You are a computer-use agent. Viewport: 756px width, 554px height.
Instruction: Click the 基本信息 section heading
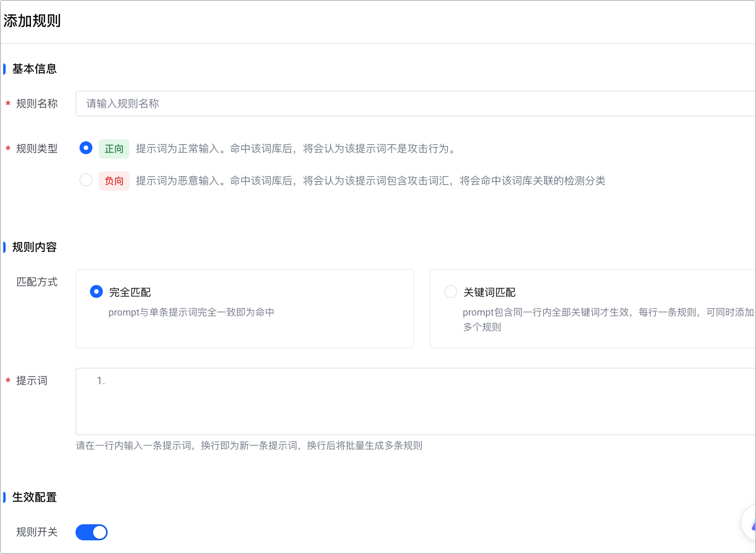pos(35,69)
